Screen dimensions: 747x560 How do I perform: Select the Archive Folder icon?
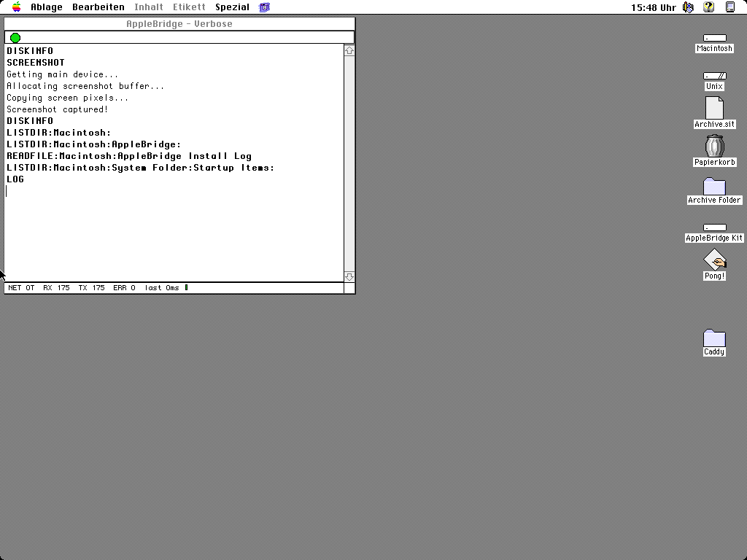714,186
